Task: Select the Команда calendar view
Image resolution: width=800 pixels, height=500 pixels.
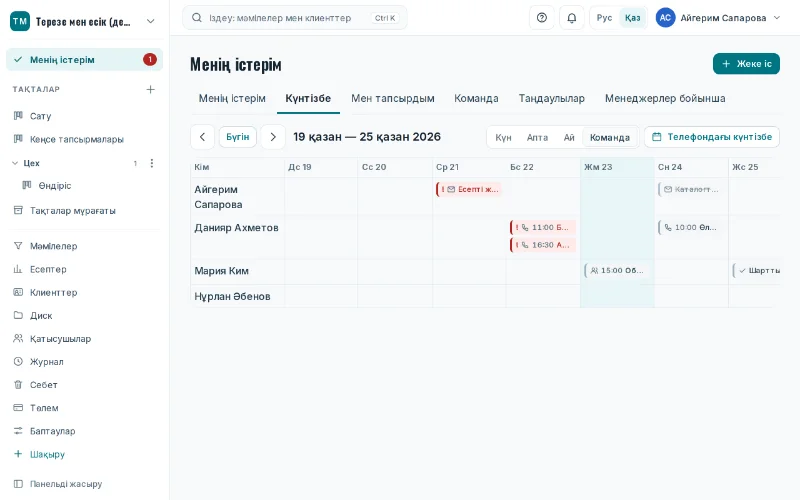Action: (610, 137)
